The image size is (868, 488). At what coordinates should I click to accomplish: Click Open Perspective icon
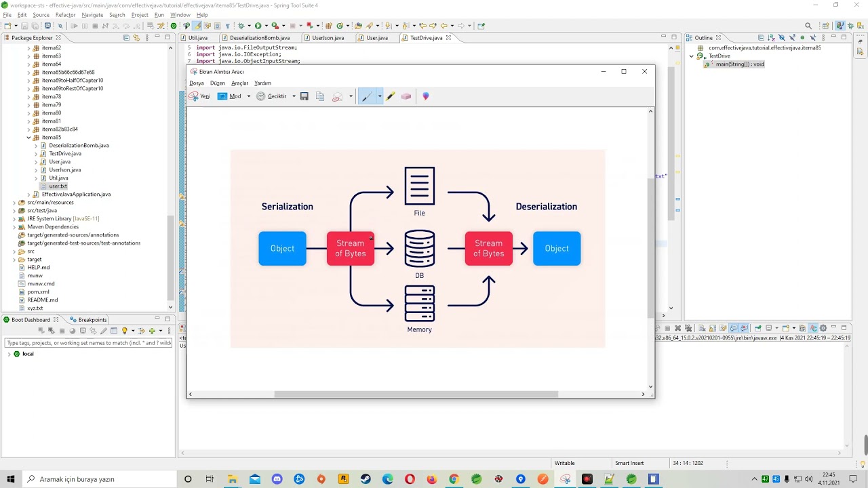(x=826, y=26)
